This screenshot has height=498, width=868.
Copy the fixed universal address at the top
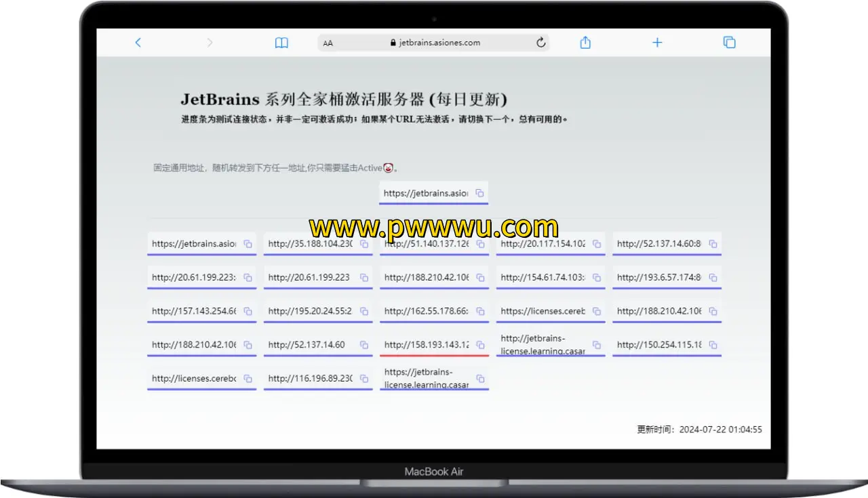(x=481, y=192)
